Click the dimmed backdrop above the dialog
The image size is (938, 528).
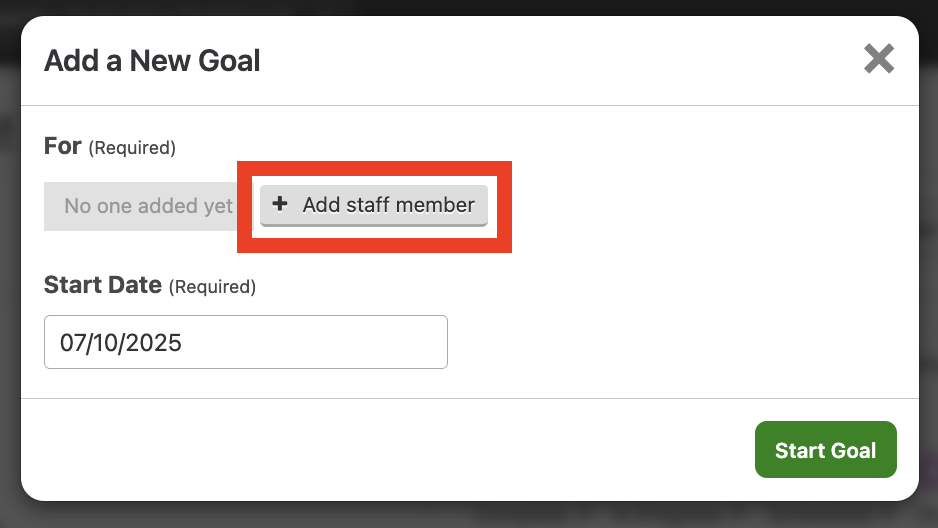(469, 7)
